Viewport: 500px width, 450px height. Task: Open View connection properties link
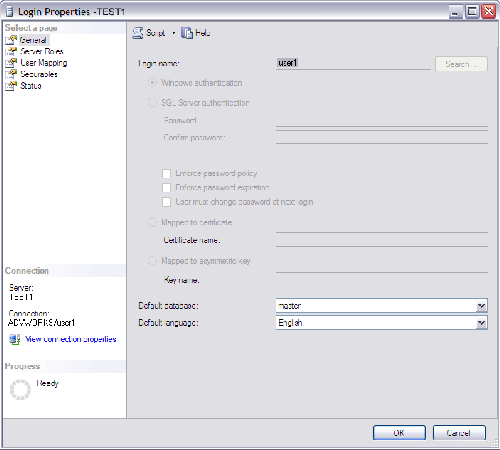[71, 339]
